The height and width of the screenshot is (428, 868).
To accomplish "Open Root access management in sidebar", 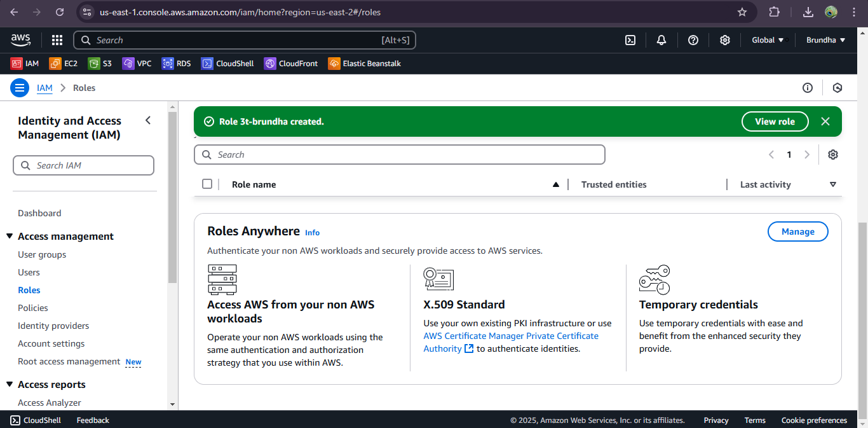I will click(x=69, y=361).
